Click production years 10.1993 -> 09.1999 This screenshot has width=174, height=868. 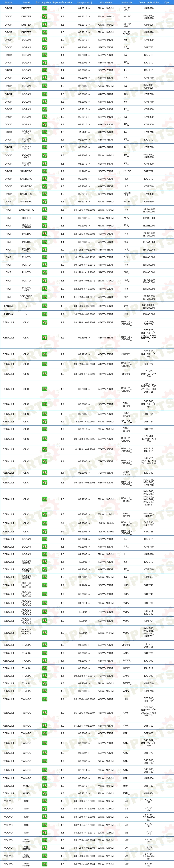(x=84, y=257)
